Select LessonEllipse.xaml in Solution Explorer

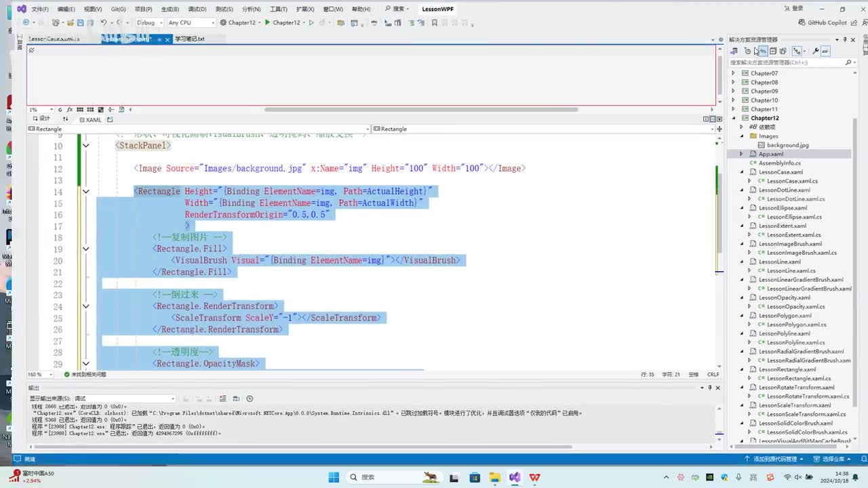pyautogui.click(x=783, y=208)
